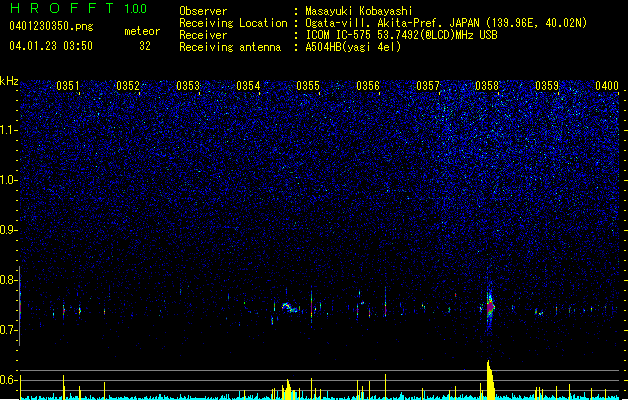Click the 0354 time marker
The height and width of the screenshot is (400, 629).
click(248, 86)
